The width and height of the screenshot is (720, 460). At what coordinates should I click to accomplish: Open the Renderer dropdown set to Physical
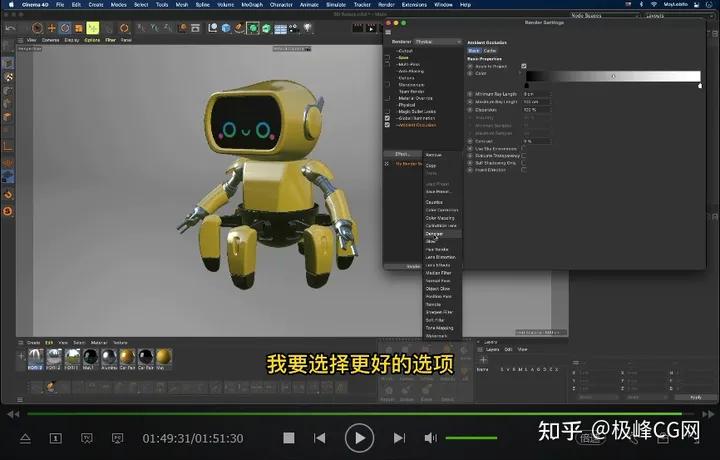[x=438, y=42]
